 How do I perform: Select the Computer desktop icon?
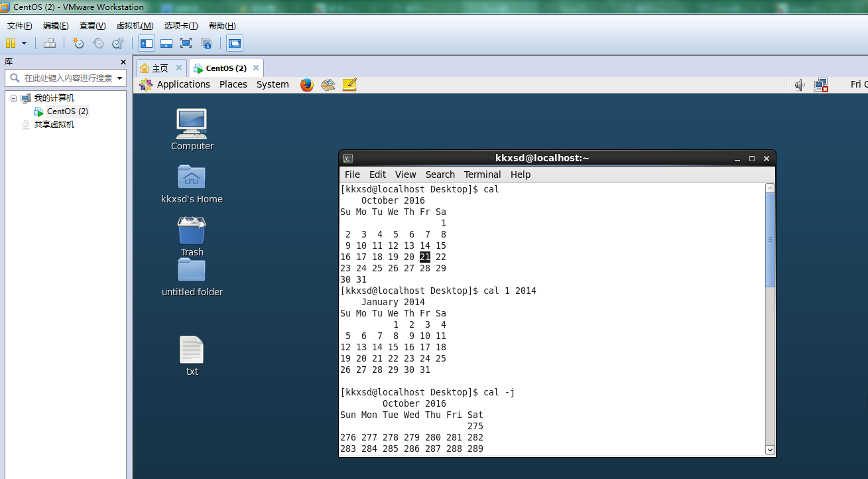coord(192,129)
